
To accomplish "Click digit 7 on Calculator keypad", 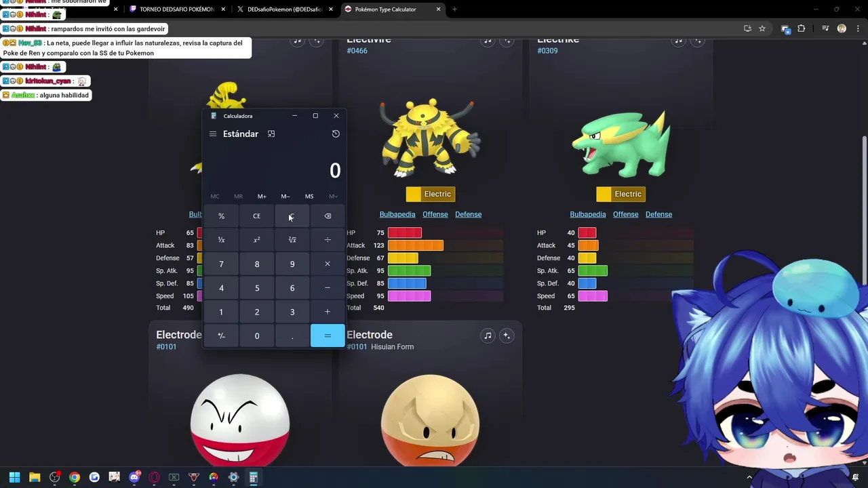I will 221,264.
